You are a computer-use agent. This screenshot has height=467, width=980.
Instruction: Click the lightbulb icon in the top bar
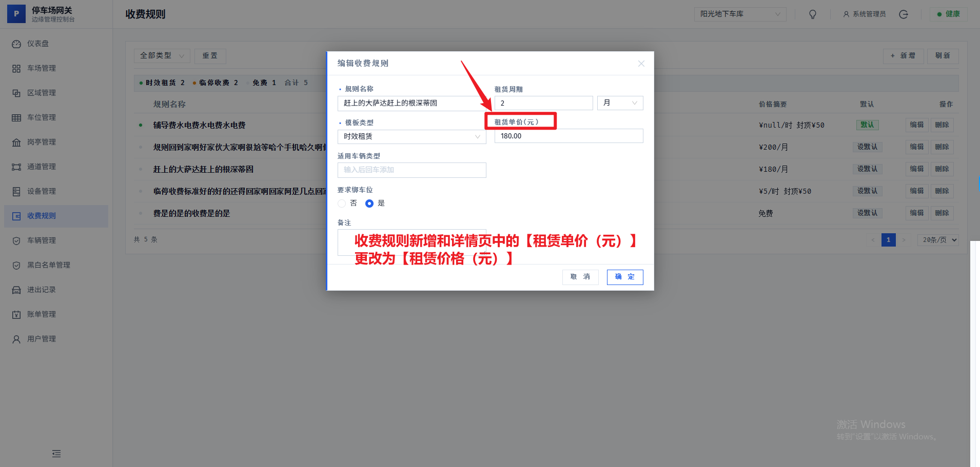pos(812,14)
